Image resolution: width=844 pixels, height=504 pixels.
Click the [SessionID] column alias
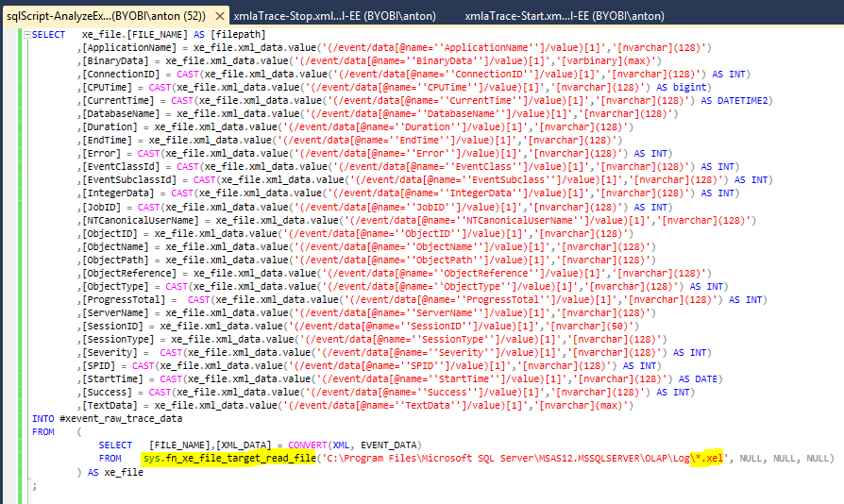(112, 327)
